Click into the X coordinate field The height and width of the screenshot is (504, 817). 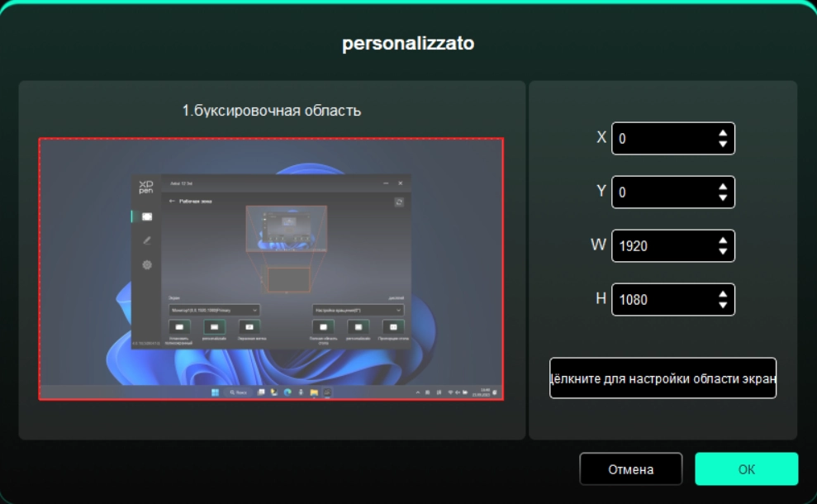[x=661, y=139]
